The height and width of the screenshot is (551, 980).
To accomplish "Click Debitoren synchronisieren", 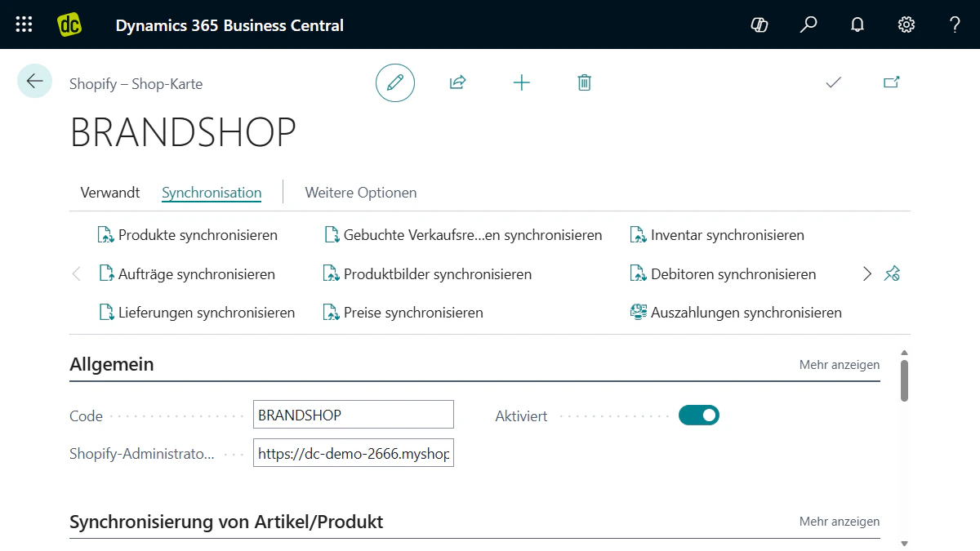I will 723,274.
